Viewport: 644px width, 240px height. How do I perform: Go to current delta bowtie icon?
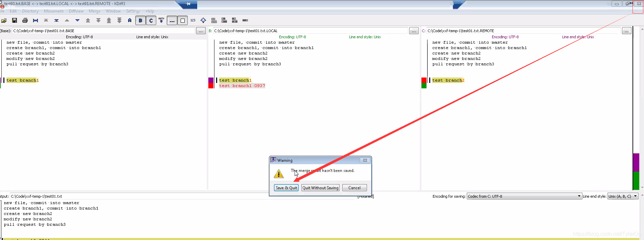click(36, 20)
